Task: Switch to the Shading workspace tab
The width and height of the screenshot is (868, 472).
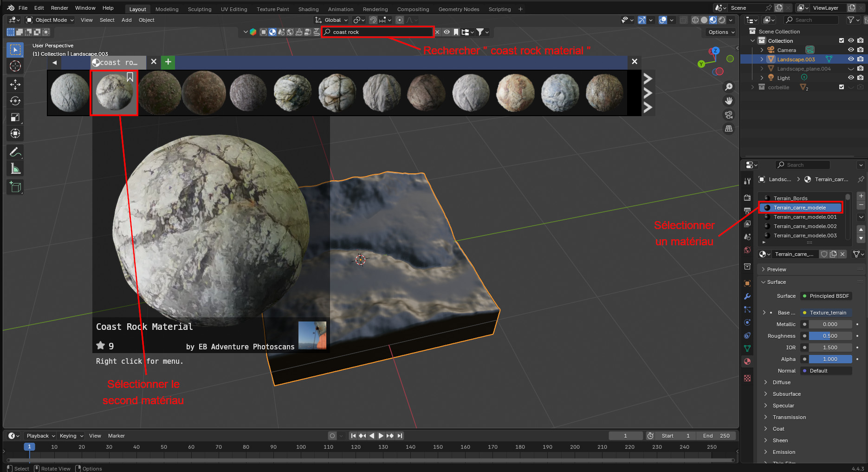Action: coord(308,9)
